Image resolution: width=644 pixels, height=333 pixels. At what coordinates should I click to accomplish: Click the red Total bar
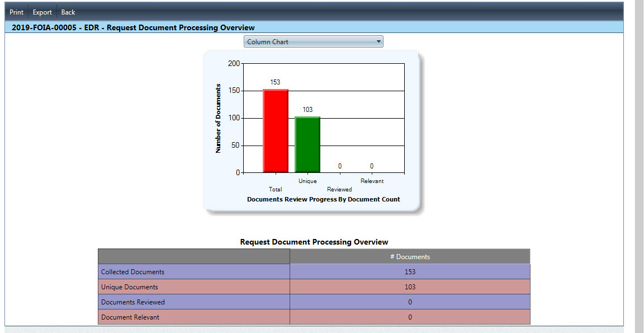pos(276,131)
